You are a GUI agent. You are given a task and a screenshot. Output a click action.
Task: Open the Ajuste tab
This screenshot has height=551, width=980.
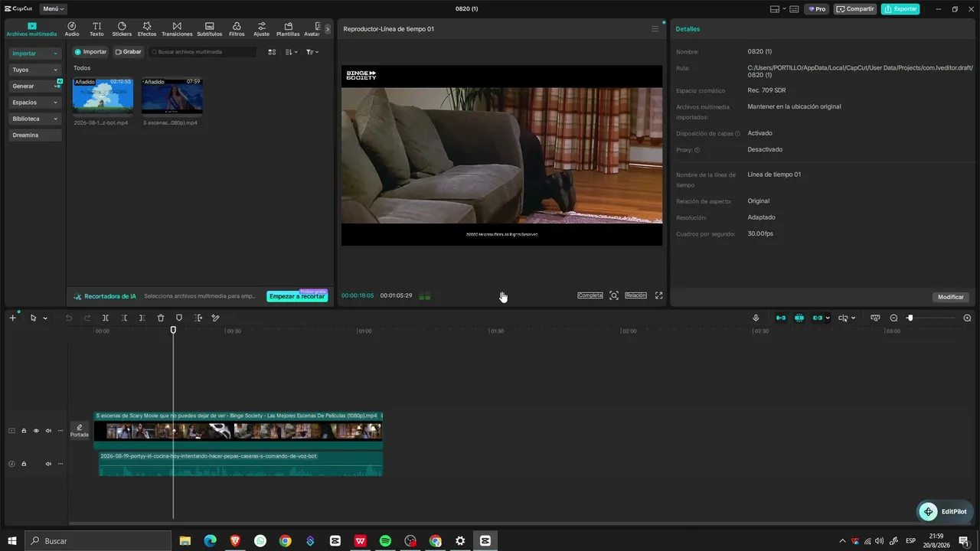click(x=262, y=29)
